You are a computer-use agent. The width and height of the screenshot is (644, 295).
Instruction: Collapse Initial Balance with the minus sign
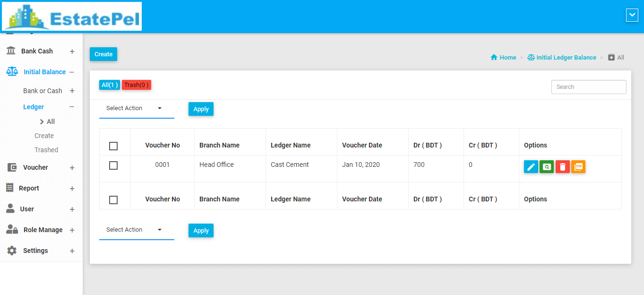point(72,72)
